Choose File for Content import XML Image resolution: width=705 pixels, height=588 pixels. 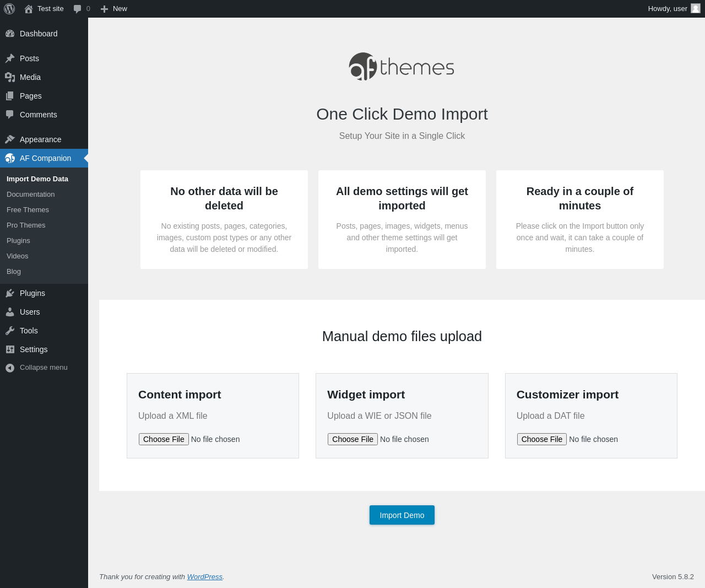click(x=164, y=439)
